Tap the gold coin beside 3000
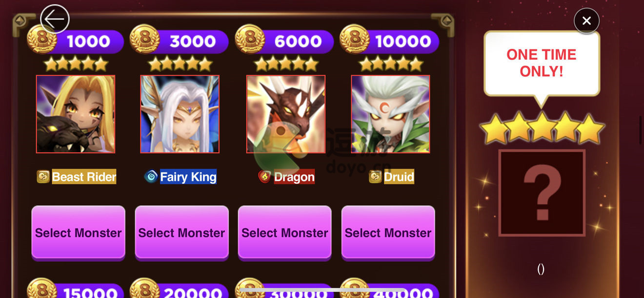 (145, 39)
